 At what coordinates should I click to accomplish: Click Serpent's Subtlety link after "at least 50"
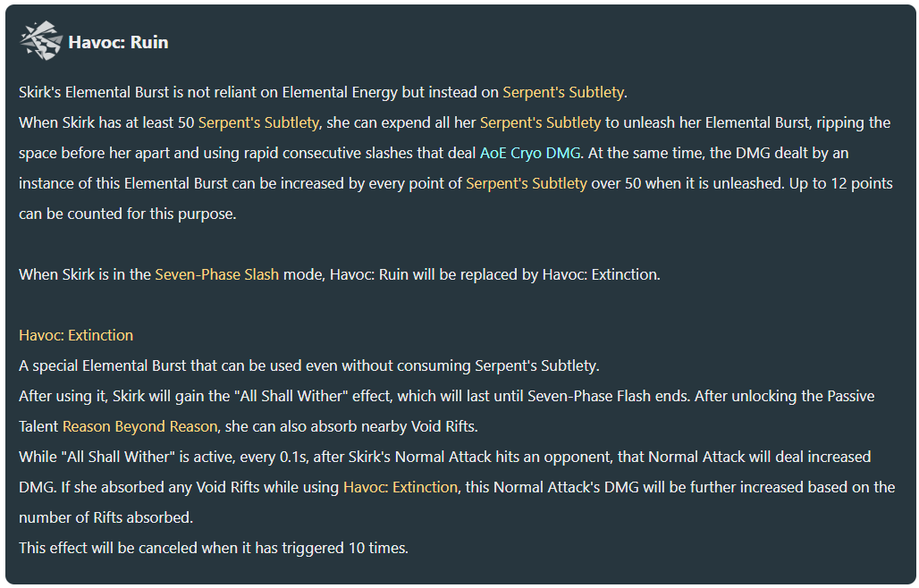(x=258, y=123)
